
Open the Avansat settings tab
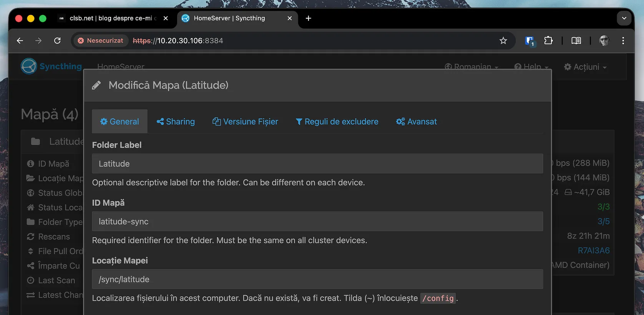pos(417,122)
